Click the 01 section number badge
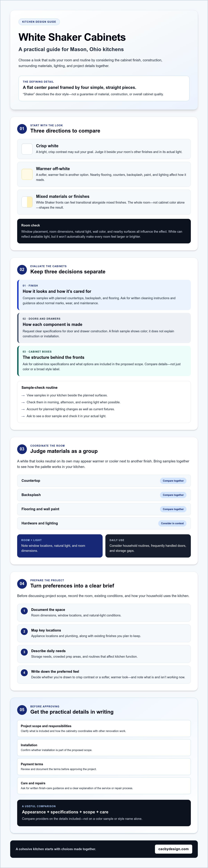Image resolution: width=208 pixels, height=868 pixels. tap(22, 128)
